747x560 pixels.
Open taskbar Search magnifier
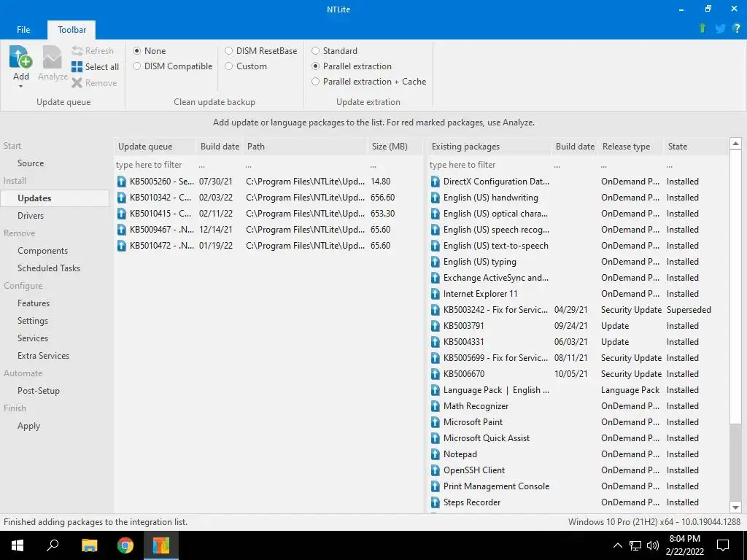tap(53, 545)
